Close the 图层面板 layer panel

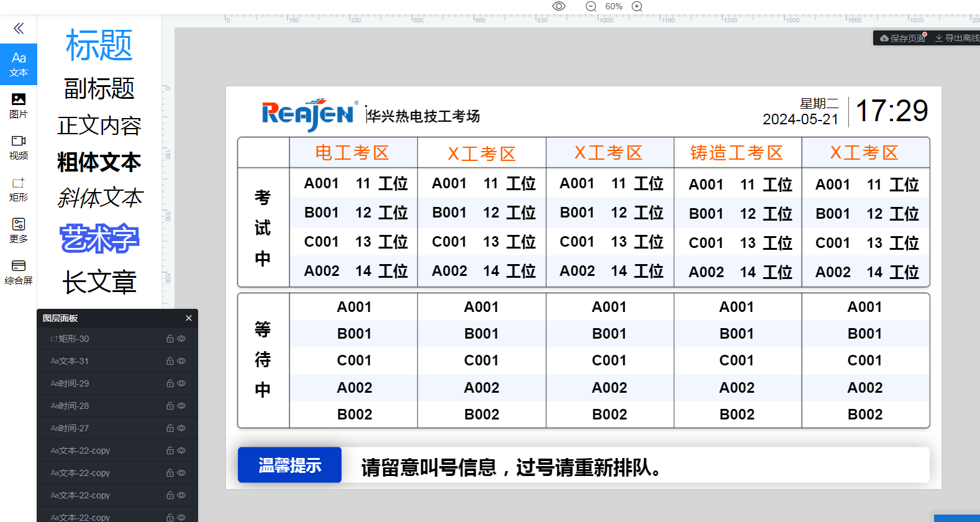189,318
